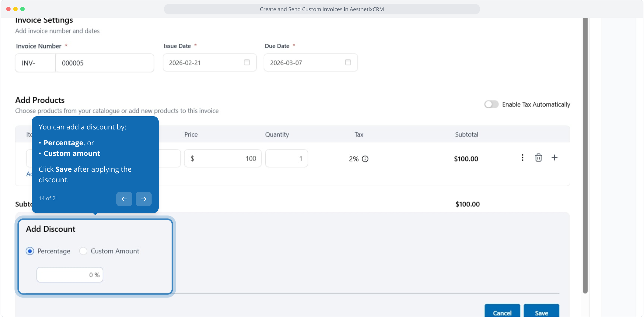Select the Custom Amount radio button

point(83,251)
